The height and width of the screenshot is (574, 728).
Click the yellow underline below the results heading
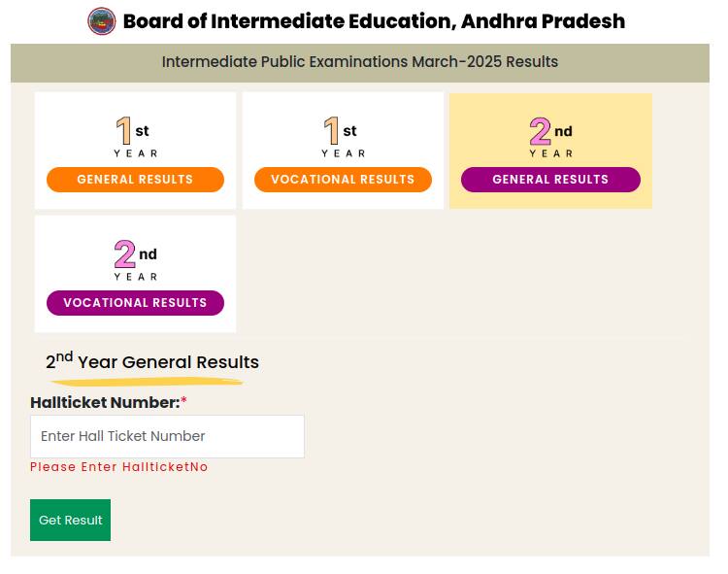pyautogui.click(x=147, y=383)
